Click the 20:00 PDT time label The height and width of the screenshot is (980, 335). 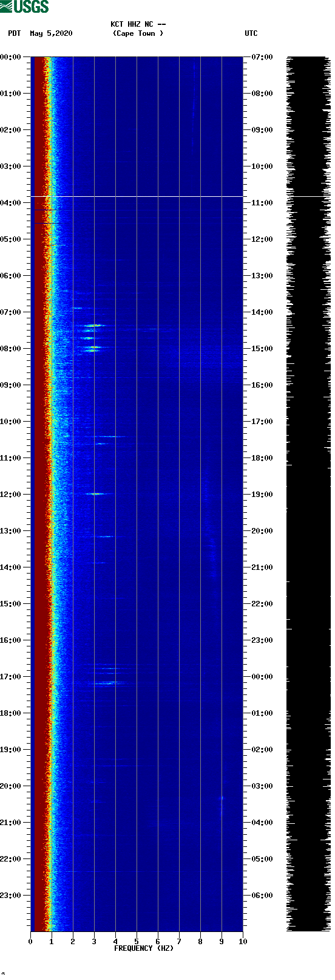(11, 786)
